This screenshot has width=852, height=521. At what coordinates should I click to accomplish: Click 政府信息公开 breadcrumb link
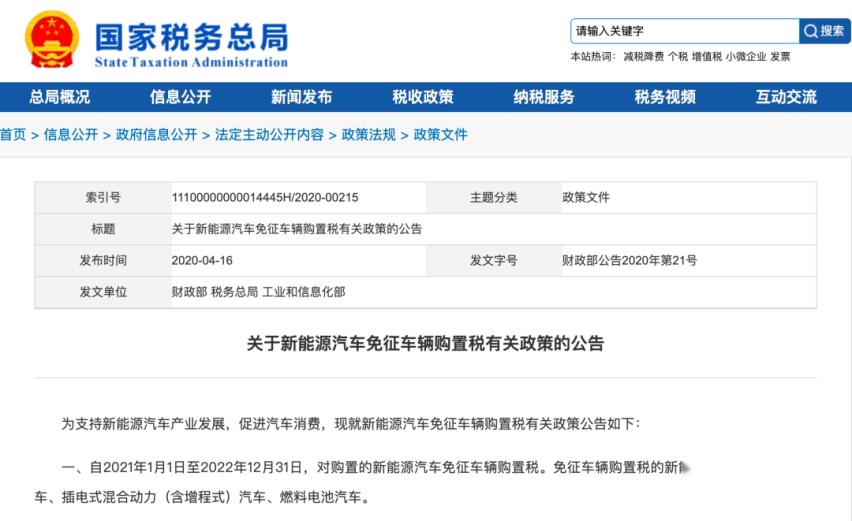tap(156, 134)
